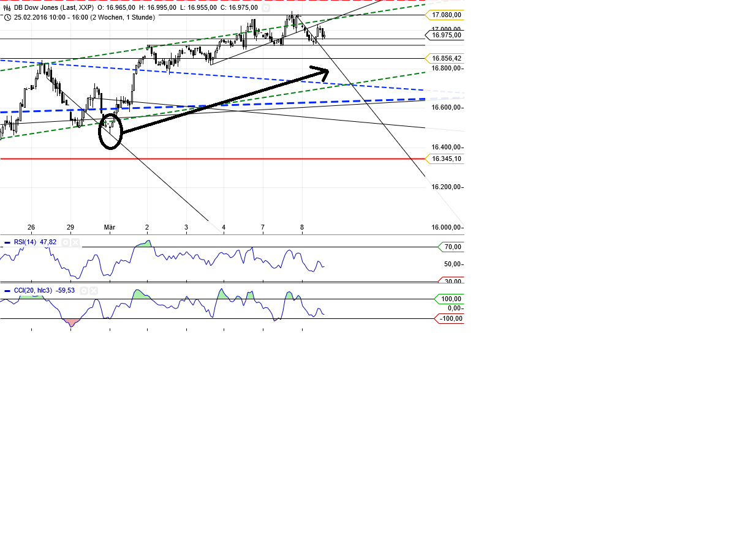The width and height of the screenshot is (756, 554).
Task: Open the CCI(20, hlc3) settings gear
Action: point(84,291)
